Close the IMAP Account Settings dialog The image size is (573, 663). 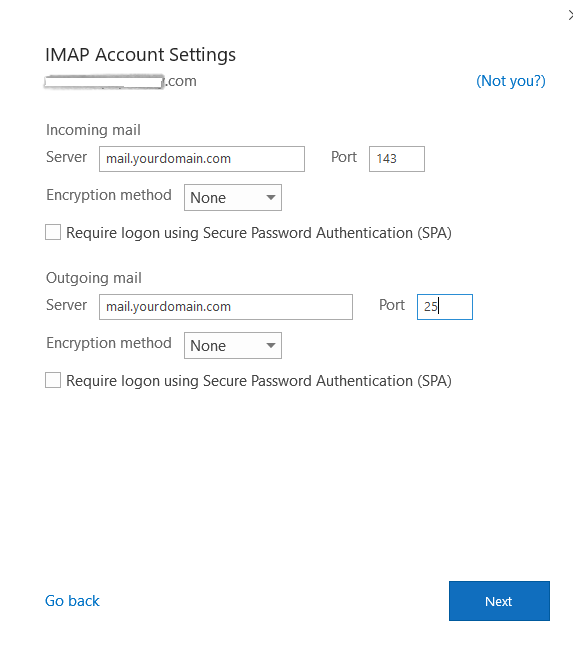pos(570,16)
